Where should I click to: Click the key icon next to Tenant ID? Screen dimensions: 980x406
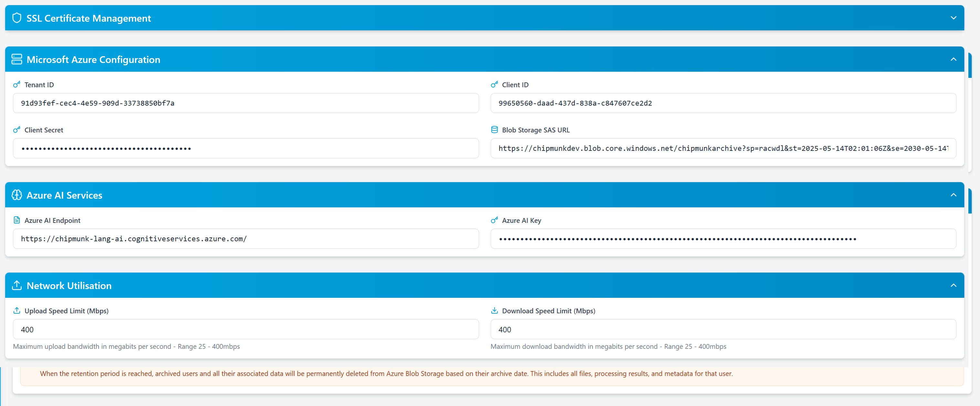[x=17, y=84]
